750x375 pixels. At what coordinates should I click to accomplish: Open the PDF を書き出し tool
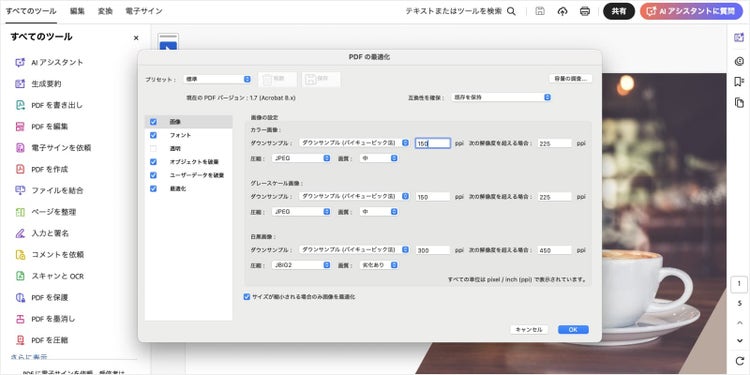click(x=49, y=105)
